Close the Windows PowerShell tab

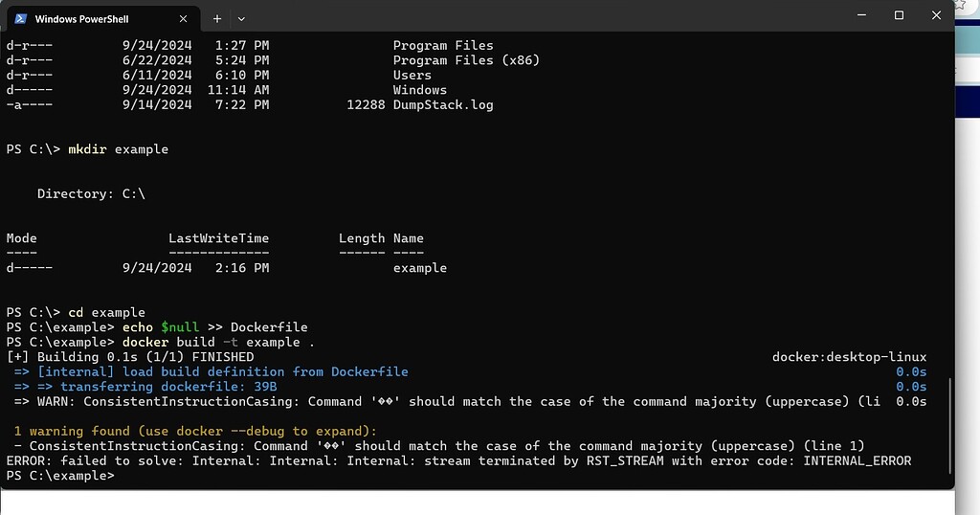[183, 19]
